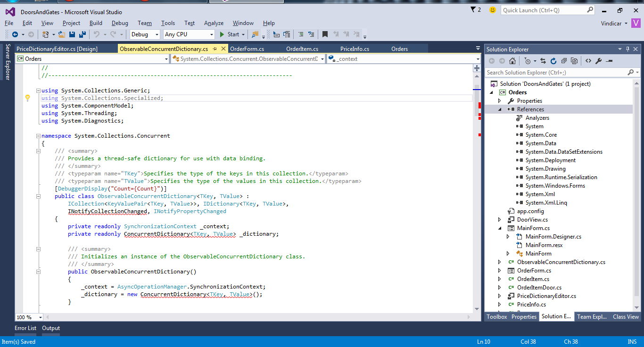Switch to the Toolbox tab

(497, 317)
